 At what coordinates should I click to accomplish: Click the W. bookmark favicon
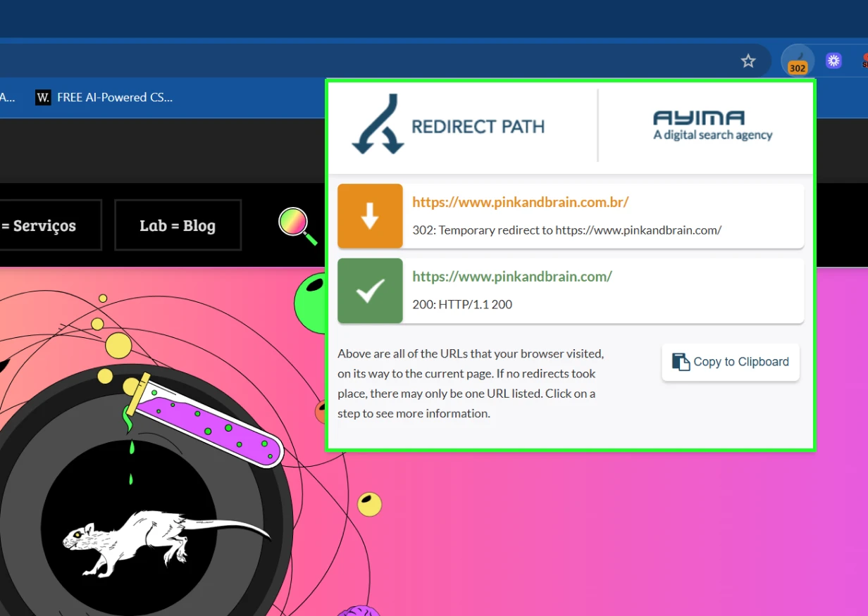[43, 97]
